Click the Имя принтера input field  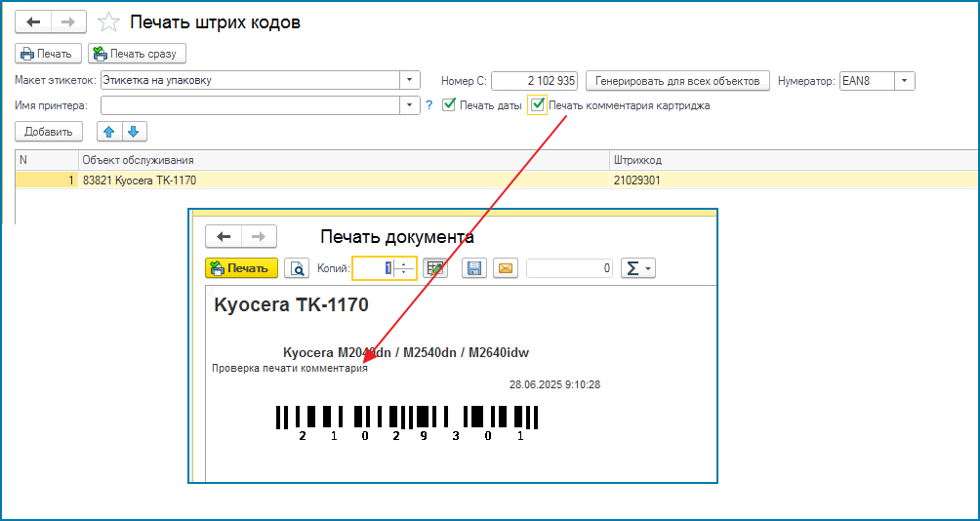(250, 105)
